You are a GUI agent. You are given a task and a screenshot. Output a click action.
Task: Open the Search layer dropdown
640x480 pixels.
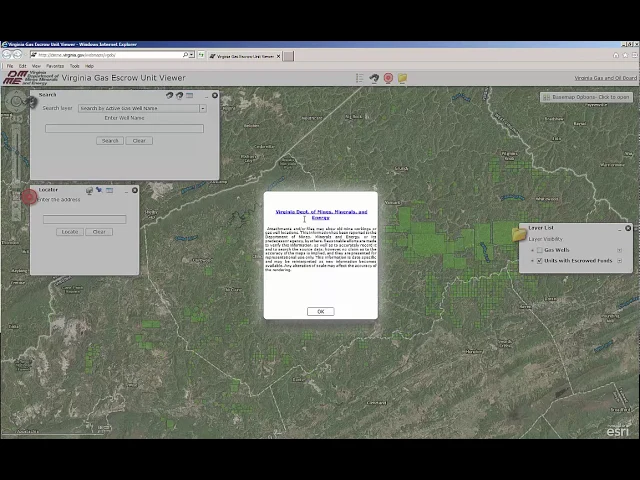202,108
